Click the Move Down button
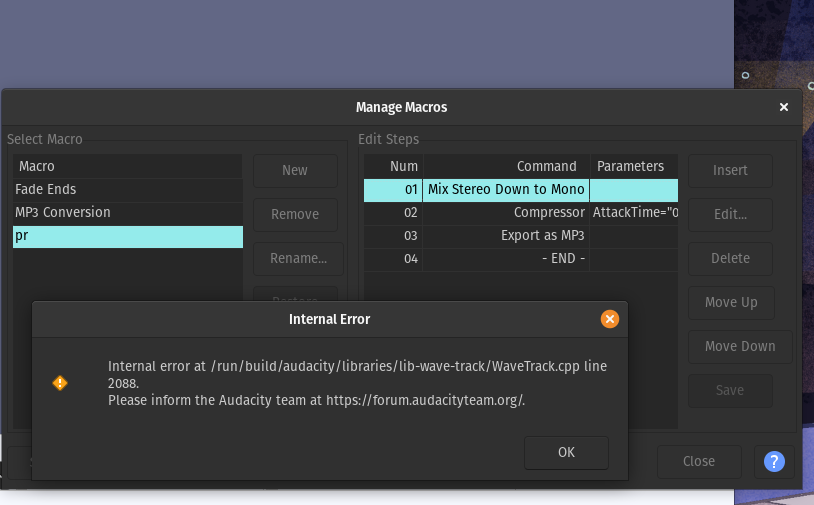814x505 pixels. pos(740,347)
